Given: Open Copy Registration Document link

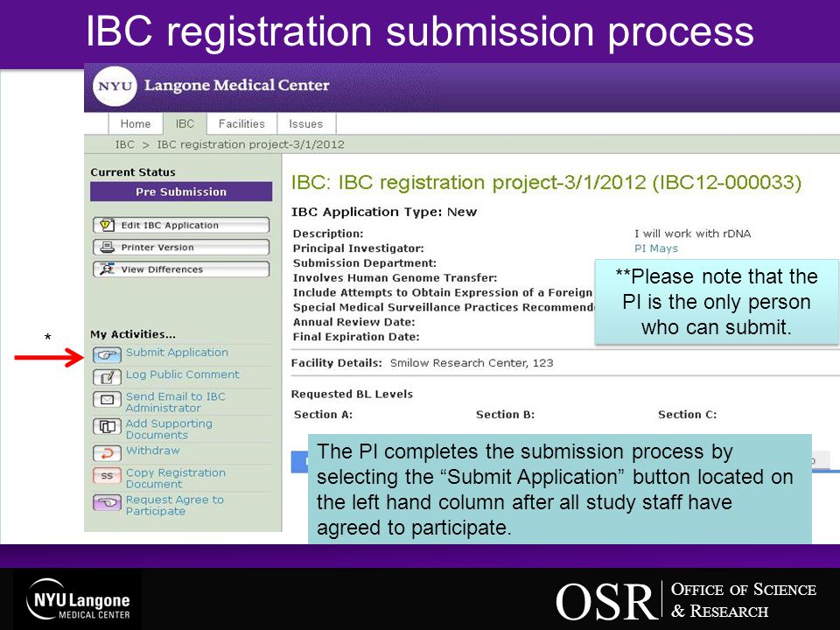Looking at the screenshot, I should pyautogui.click(x=176, y=479).
